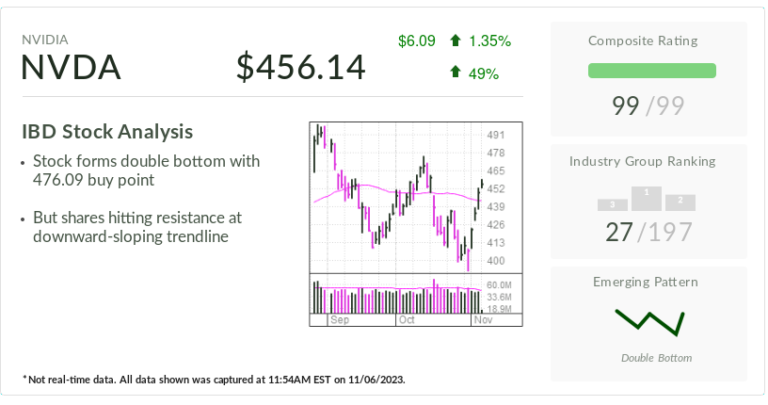The height and width of the screenshot is (405, 768).
Task: Click the double bottom buy point bullet
Action: tap(146, 170)
